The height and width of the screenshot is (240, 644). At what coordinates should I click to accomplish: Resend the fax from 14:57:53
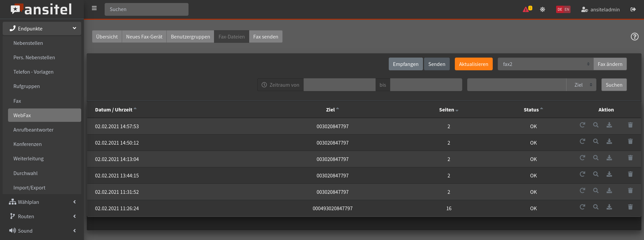[x=582, y=125]
